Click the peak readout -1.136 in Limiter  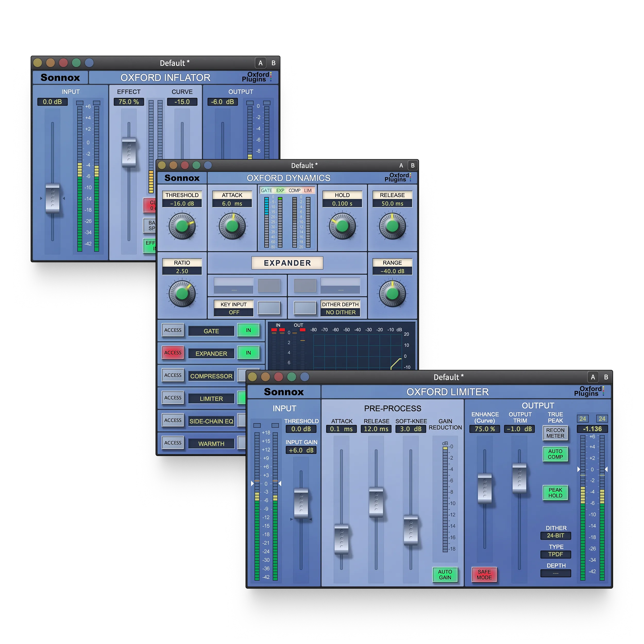point(592,429)
